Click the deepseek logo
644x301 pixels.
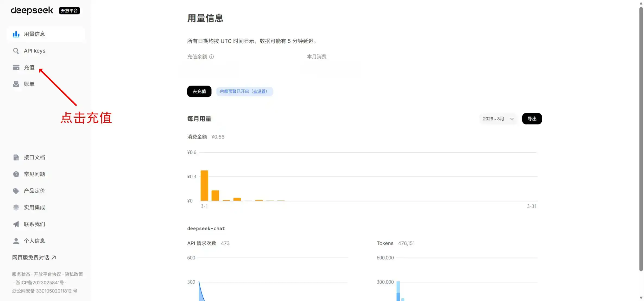click(32, 10)
